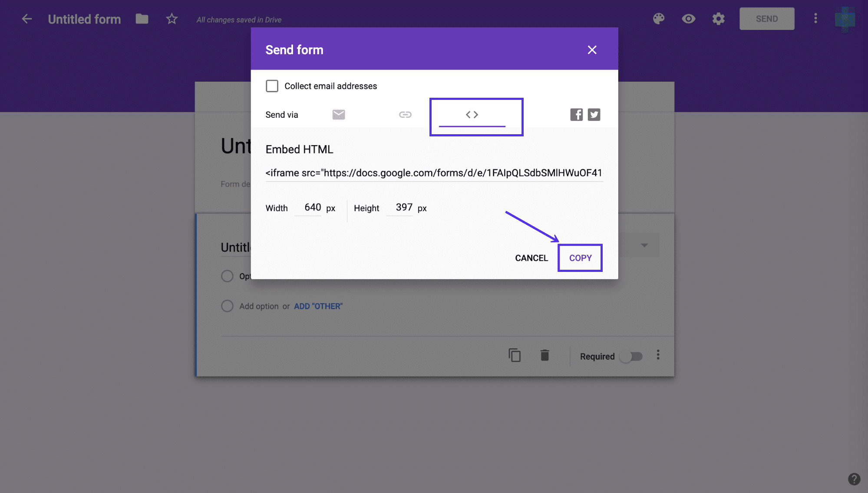Click the settings gear icon
The height and width of the screenshot is (493, 868).
pos(718,18)
